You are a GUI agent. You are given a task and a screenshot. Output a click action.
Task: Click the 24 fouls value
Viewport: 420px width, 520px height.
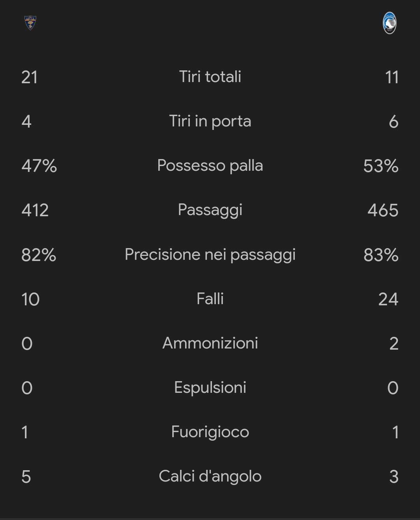click(x=388, y=299)
